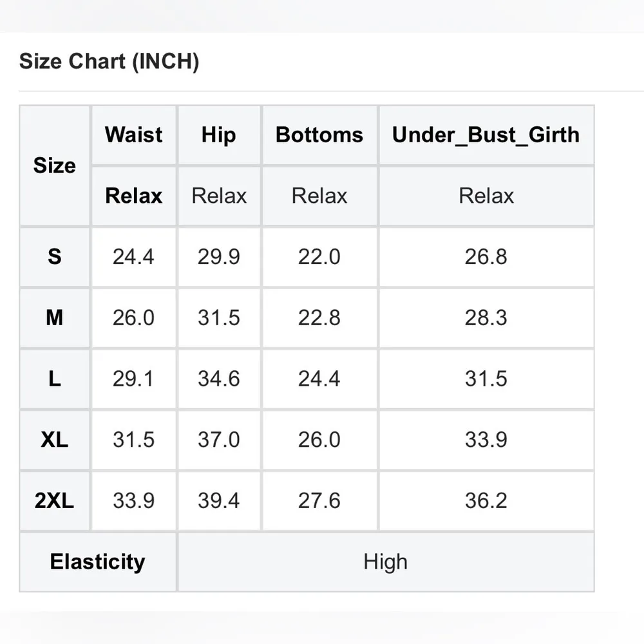
Task: Click the S waist value 24.4
Action: click(133, 257)
